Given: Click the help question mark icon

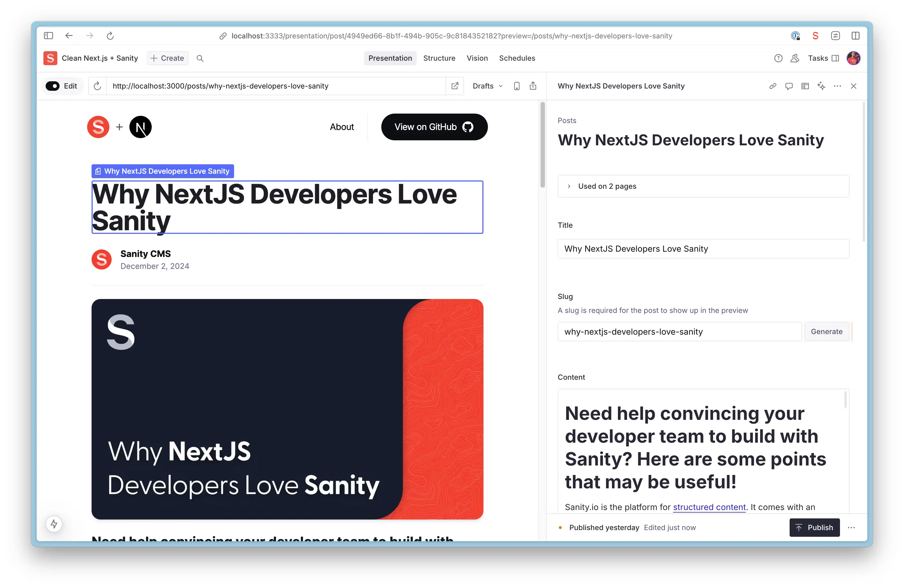Looking at the screenshot, I should tap(778, 58).
